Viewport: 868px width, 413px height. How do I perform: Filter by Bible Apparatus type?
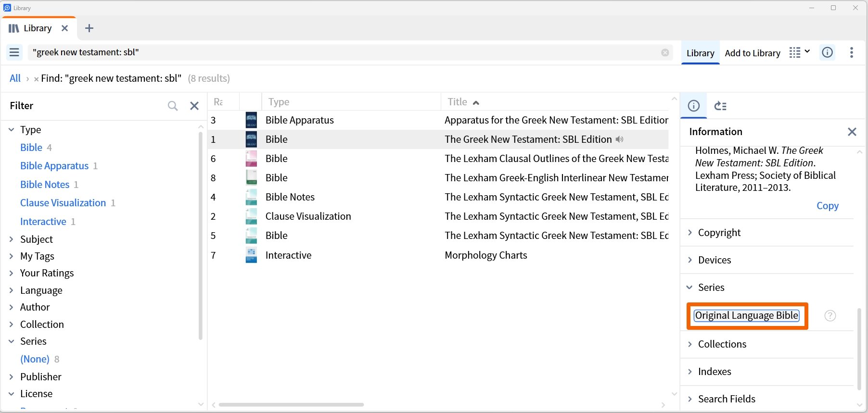(54, 166)
